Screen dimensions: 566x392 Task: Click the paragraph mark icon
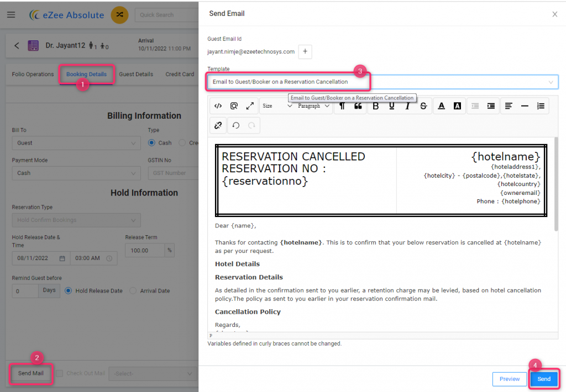(342, 106)
